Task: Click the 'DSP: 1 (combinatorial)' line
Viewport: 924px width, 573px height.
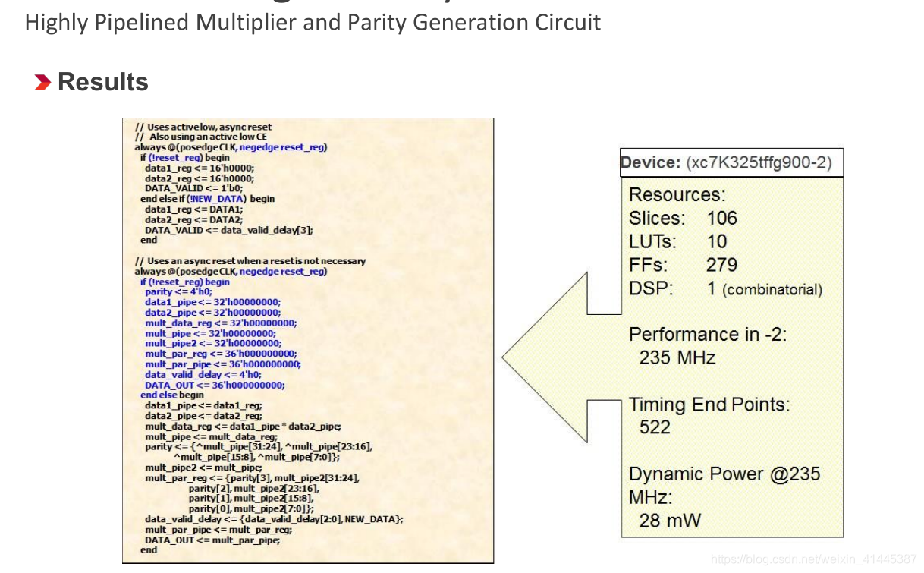Action: click(x=725, y=289)
